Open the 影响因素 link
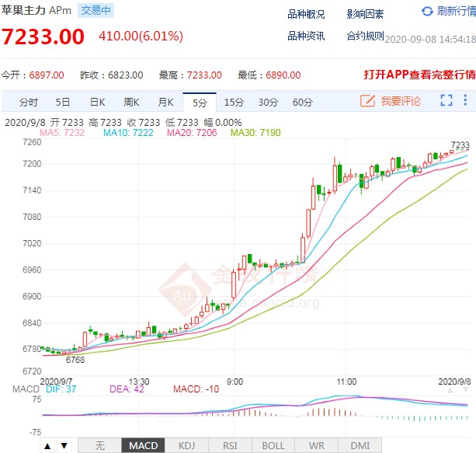Screen dimensions: 476x453 pos(365,14)
